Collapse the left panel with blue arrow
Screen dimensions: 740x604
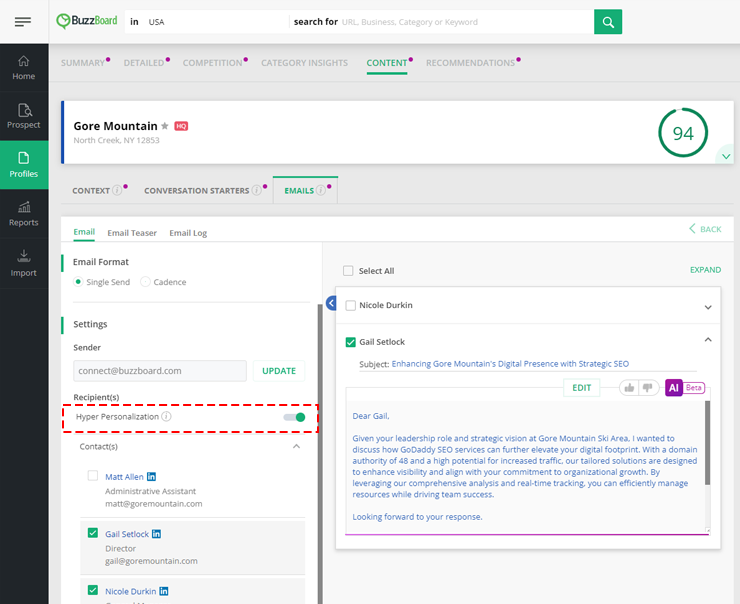click(x=331, y=303)
